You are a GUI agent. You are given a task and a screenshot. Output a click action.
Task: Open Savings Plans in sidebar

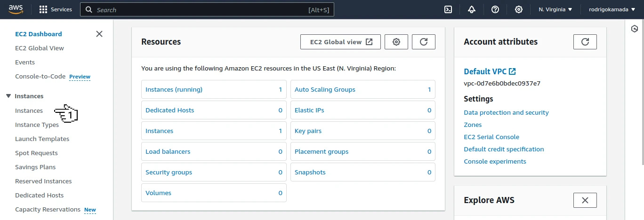(x=35, y=167)
